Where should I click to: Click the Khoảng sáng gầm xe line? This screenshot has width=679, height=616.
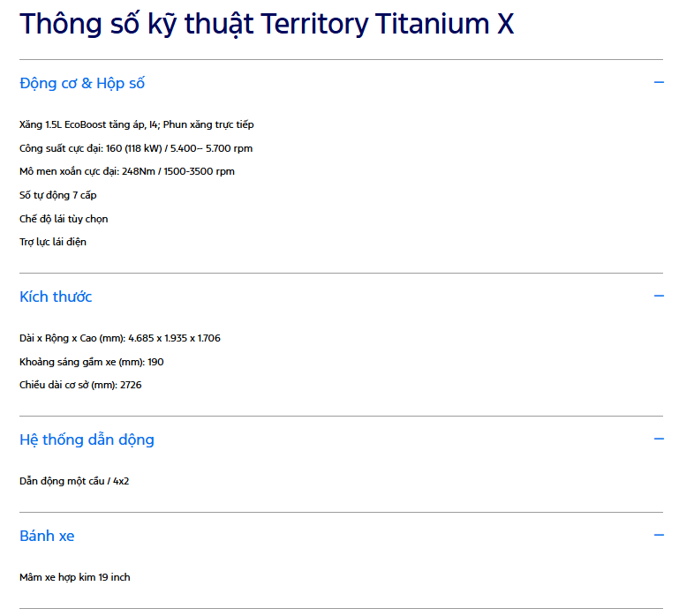click(x=91, y=362)
